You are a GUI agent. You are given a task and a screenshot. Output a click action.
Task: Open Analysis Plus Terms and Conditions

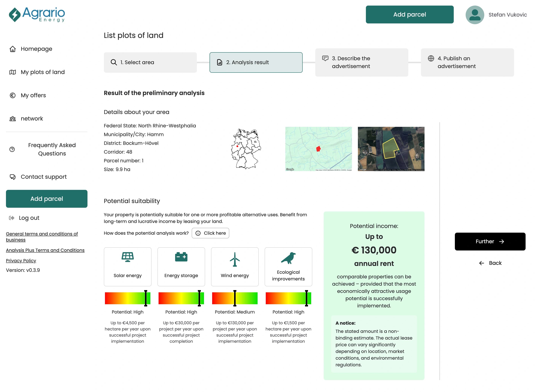(45, 250)
